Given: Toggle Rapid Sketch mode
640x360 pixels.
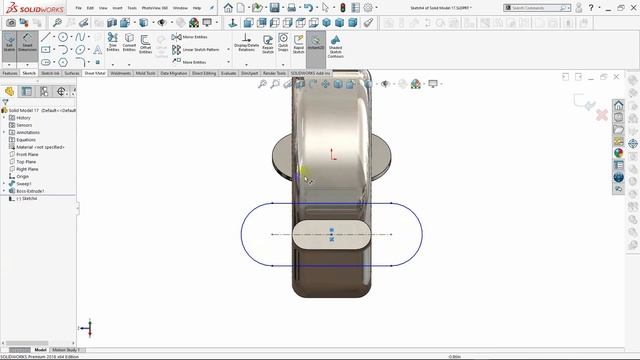Looking at the screenshot, I should [298, 44].
